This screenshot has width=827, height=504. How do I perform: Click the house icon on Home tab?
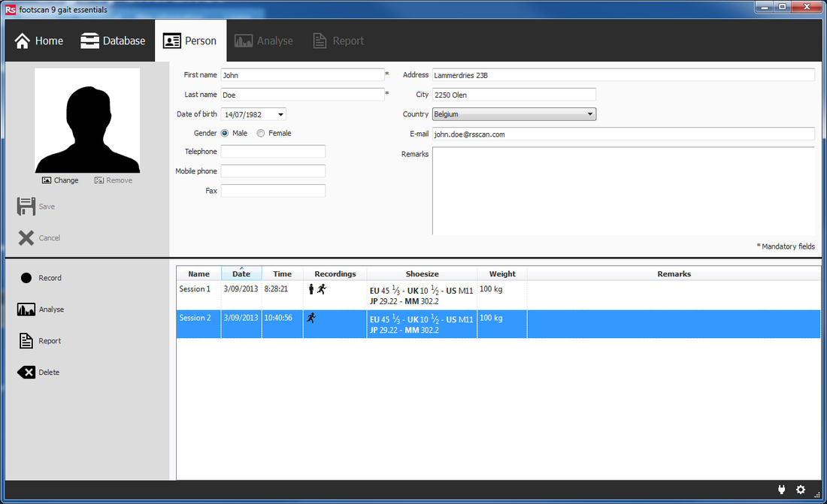(x=22, y=41)
